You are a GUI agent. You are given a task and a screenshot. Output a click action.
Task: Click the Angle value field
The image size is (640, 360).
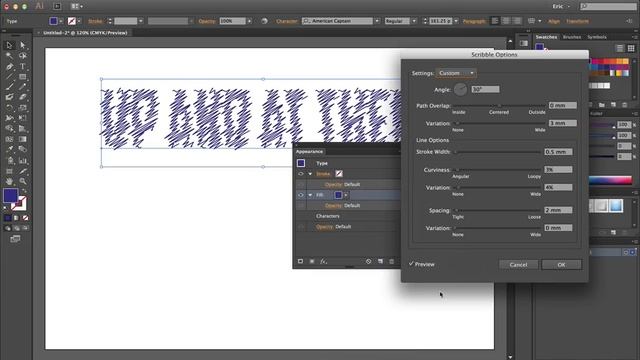tap(485, 89)
